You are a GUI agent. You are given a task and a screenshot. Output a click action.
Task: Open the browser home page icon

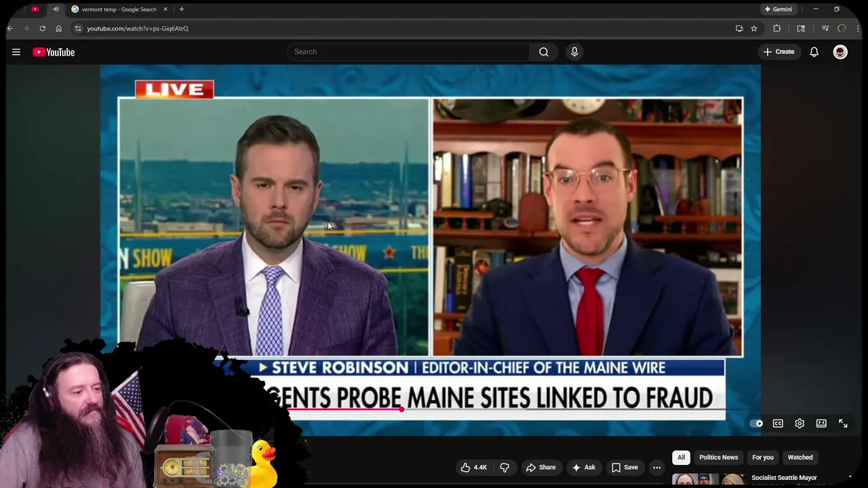tap(58, 28)
